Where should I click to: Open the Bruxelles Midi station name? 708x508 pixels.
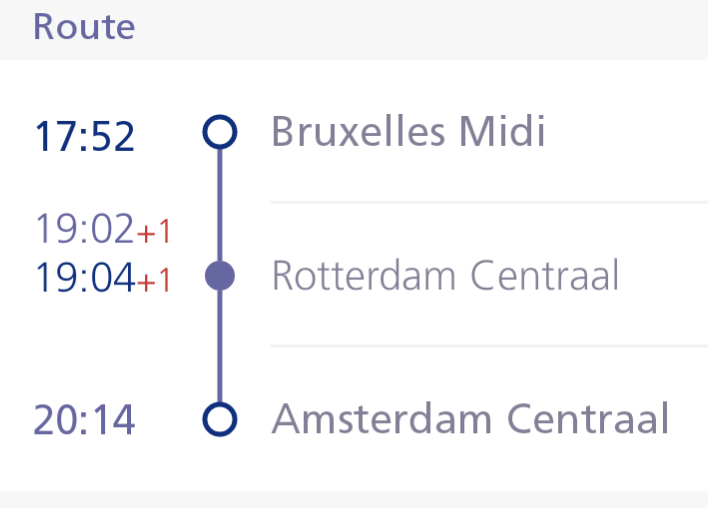click(408, 132)
